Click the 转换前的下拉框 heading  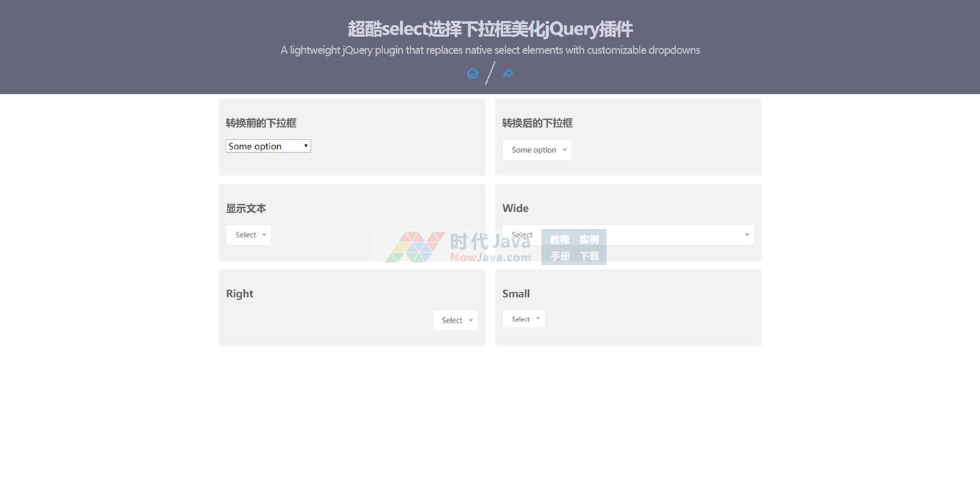point(261,123)
